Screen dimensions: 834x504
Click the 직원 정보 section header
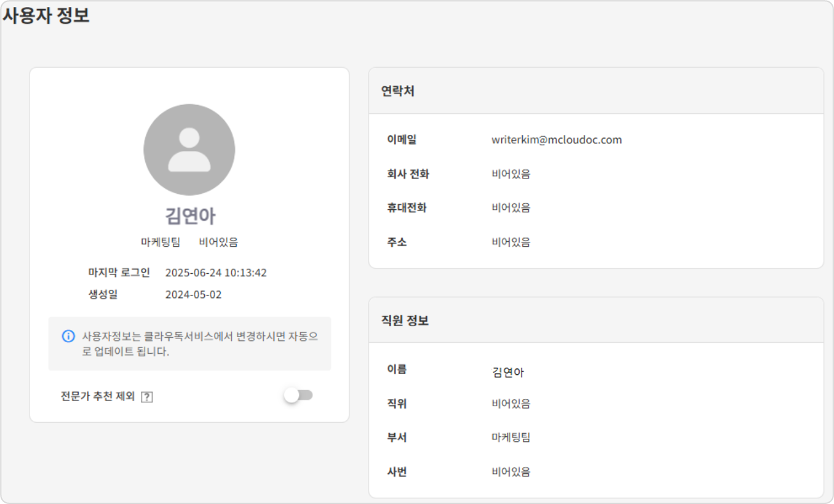coord(405,320)
